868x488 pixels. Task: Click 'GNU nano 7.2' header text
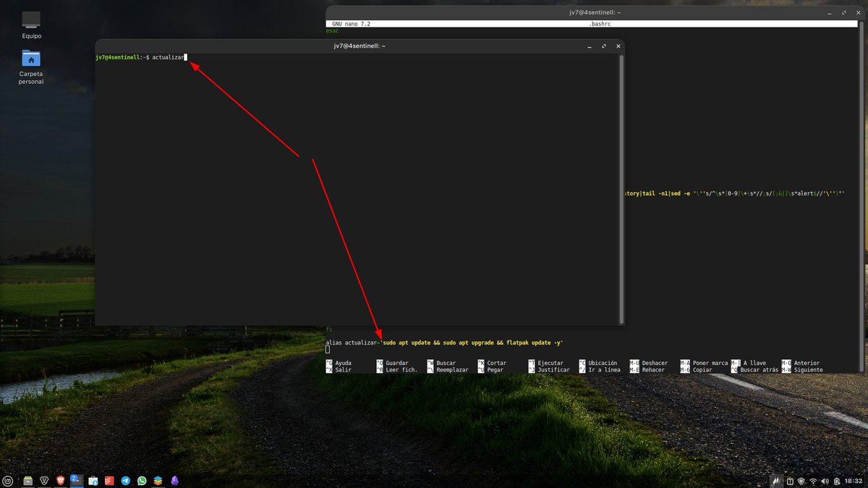point(353,24)
